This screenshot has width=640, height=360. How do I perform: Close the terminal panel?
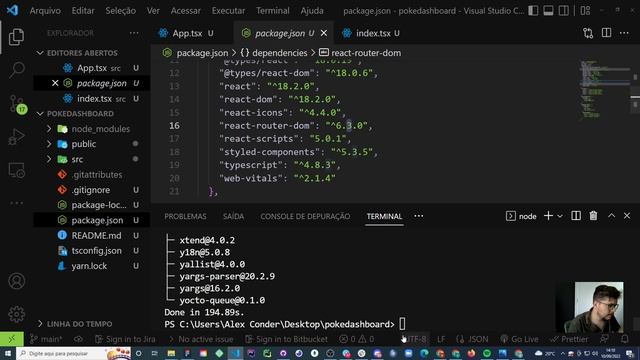(x=627, y=216)
